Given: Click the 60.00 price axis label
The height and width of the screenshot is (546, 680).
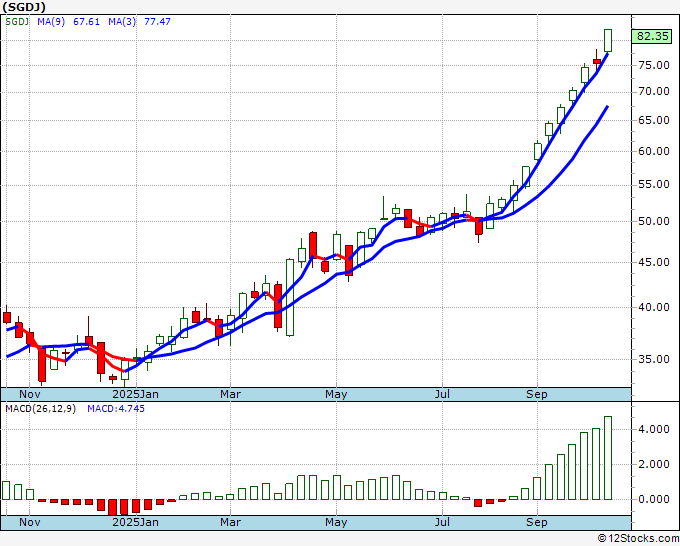Looking at the screenshot, I should pos(654,151).
